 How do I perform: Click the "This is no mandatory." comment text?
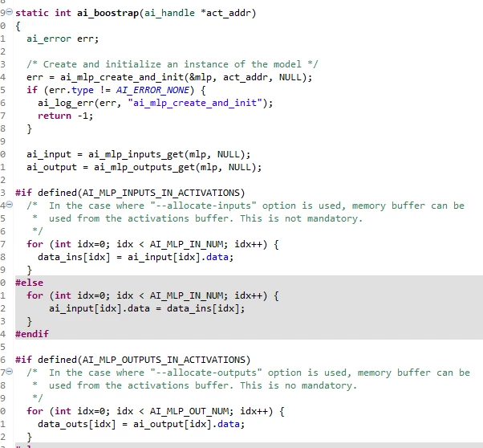click(298, 385)
